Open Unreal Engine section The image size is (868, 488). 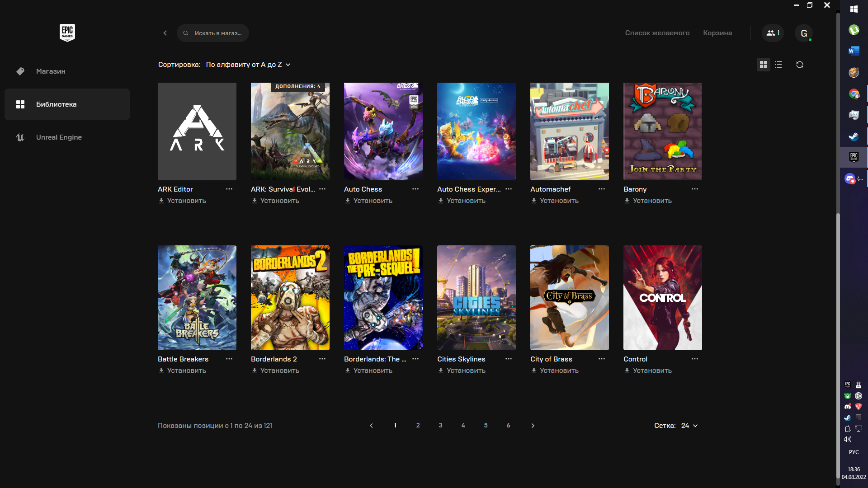67,137
